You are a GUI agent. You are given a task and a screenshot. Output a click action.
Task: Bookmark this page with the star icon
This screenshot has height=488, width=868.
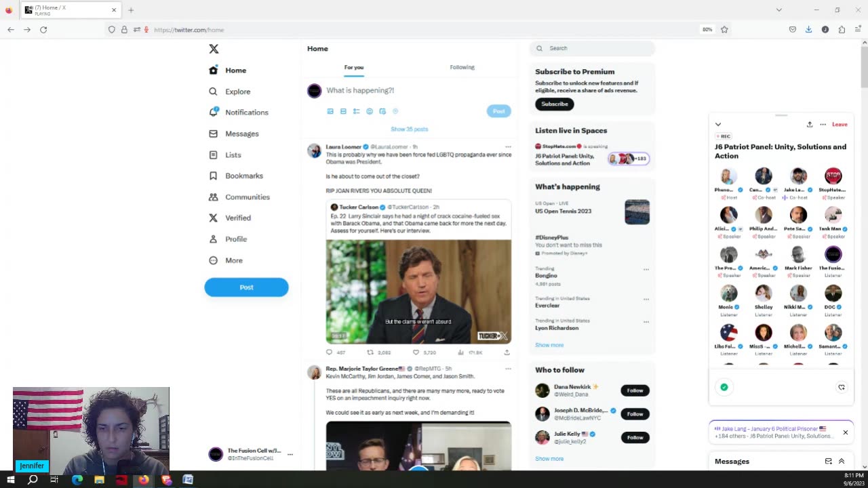[724, 30]
